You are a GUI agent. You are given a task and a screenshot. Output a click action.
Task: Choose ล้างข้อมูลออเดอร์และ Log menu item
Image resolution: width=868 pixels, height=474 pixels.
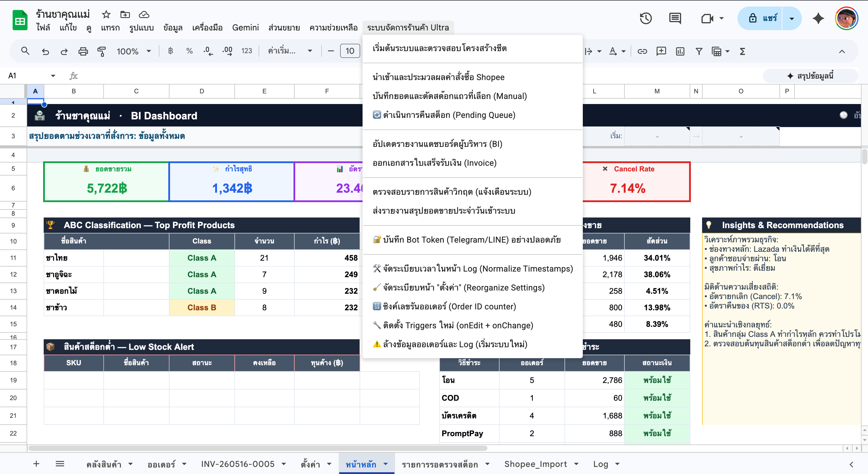(472, 344)
